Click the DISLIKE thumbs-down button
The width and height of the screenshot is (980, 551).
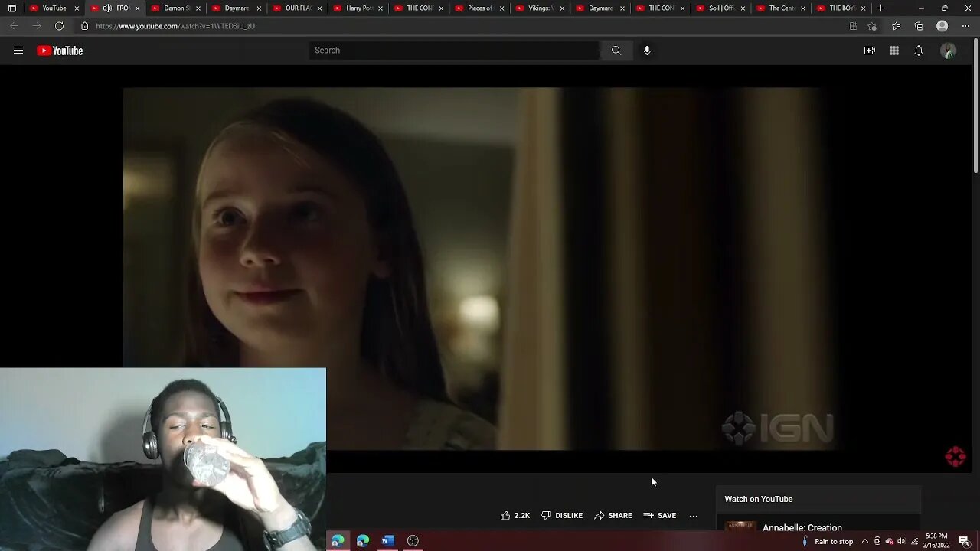(x=562, y=516)
